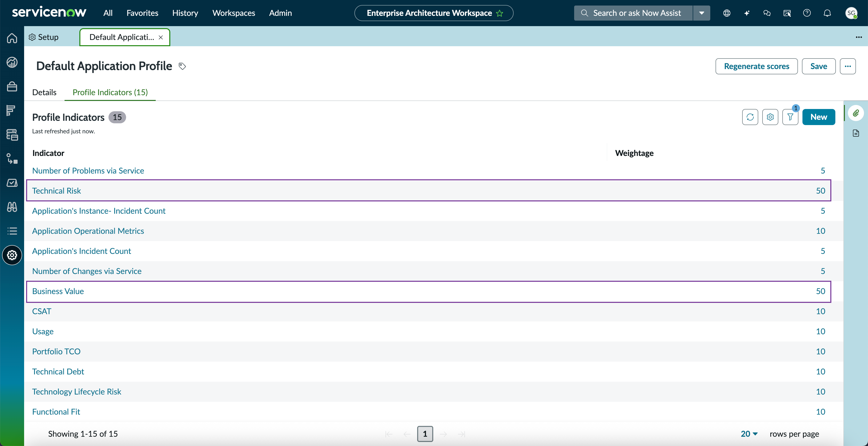Image resolution: width=868 pixels, height=446 pixels.
Task: Refresh the Profile Indicators list
Action: tap(750, 117)
